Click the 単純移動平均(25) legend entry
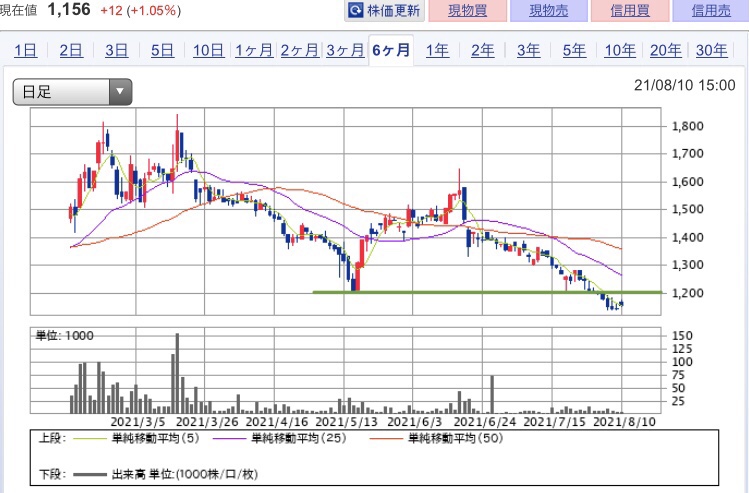 [279, 438]
